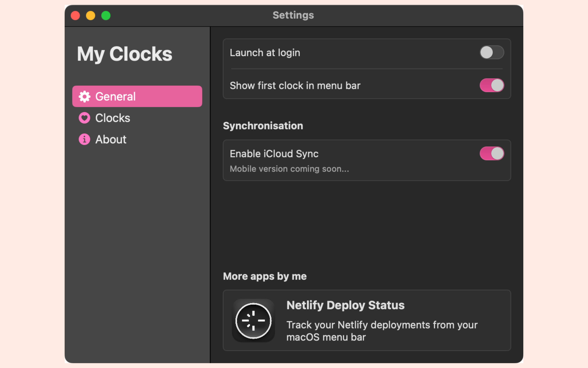The height and width of the screenshot is (368, 588).
Task: Click the 'More apps by me' heading
Action: pos(265,276)
